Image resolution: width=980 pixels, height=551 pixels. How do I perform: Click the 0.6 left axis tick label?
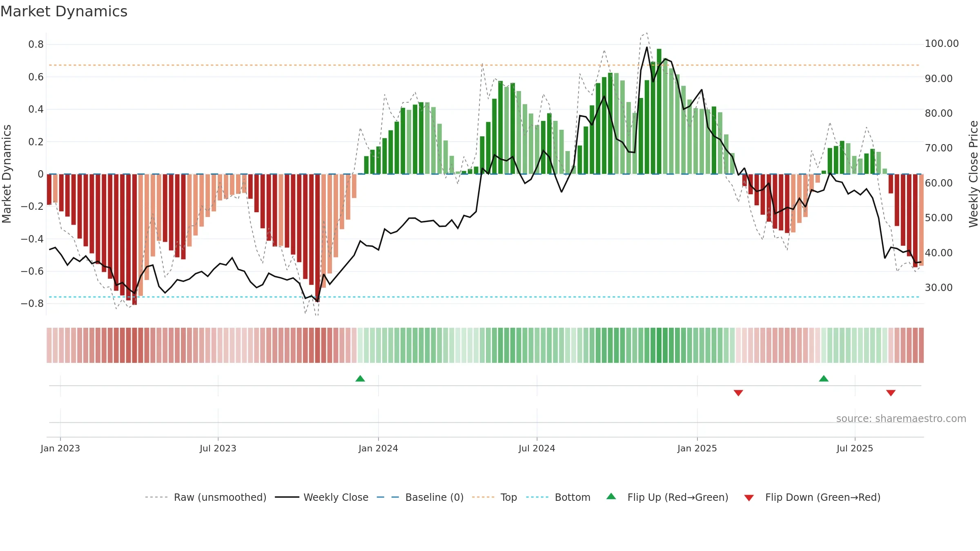point(36,77)
